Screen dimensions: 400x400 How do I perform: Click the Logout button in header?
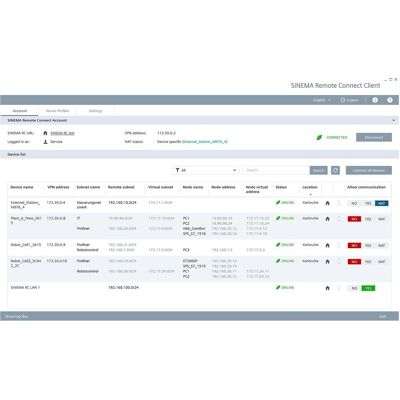pyautogui.click(x=349, y=100)
